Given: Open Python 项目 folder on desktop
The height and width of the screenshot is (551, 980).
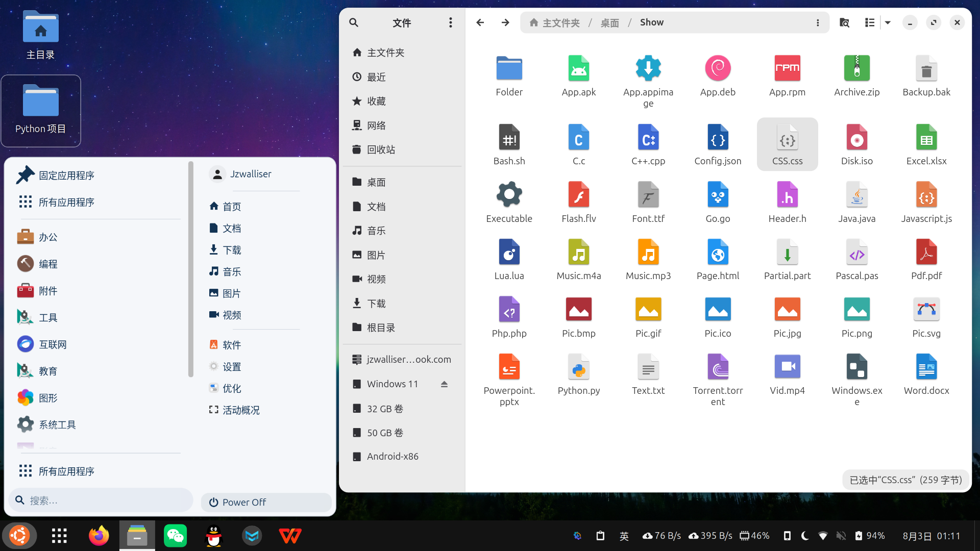Looking at the screenshot, I should click(41, 110).
